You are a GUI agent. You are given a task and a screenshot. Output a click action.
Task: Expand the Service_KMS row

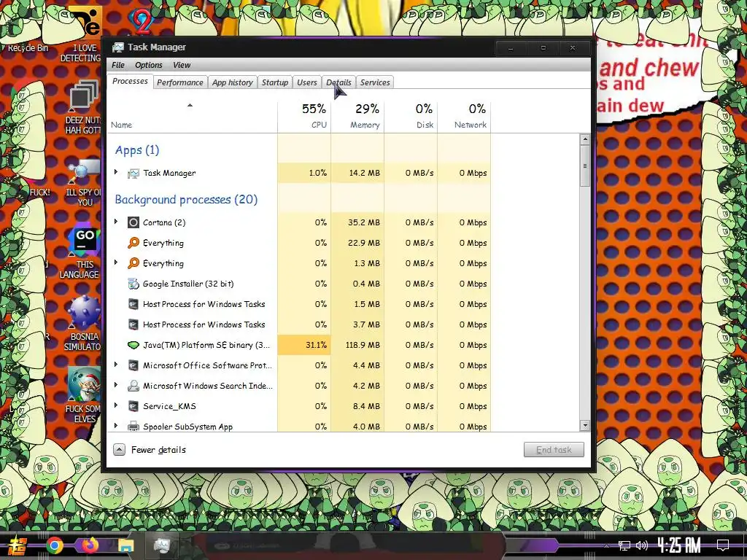click(116, 405)
